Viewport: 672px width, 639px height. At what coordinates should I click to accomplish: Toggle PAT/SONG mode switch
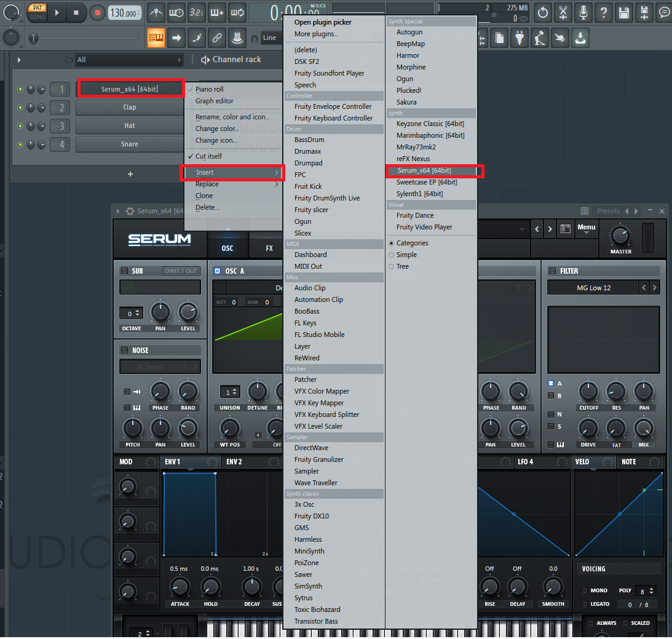[x=38, y=12]
